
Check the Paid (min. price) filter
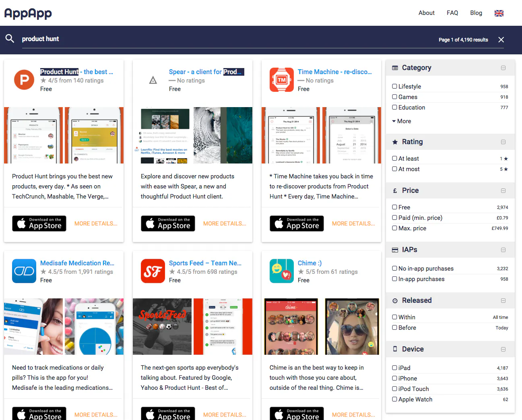[395, 217]
